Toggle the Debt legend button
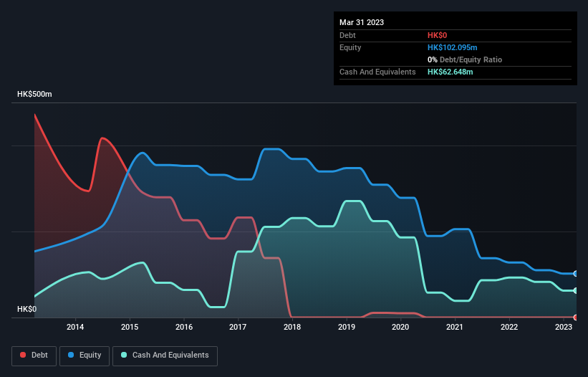This screenshot has width=588, height=377. tap(34, 356)
